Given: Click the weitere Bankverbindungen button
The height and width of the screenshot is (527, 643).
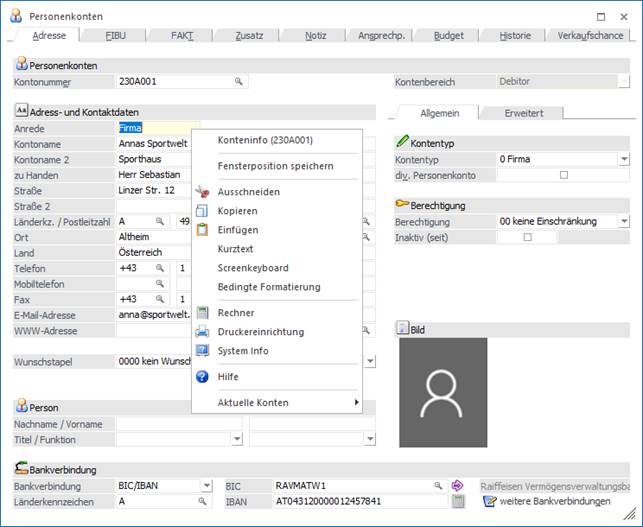Looking at the screenshot, I should point(554,501).
